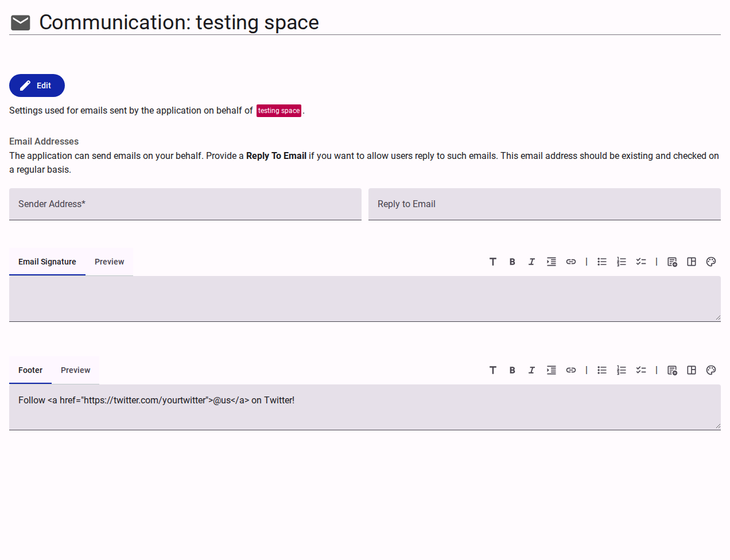
Task: Toggle bold in footer toolbar
Action: pos(512,370)
